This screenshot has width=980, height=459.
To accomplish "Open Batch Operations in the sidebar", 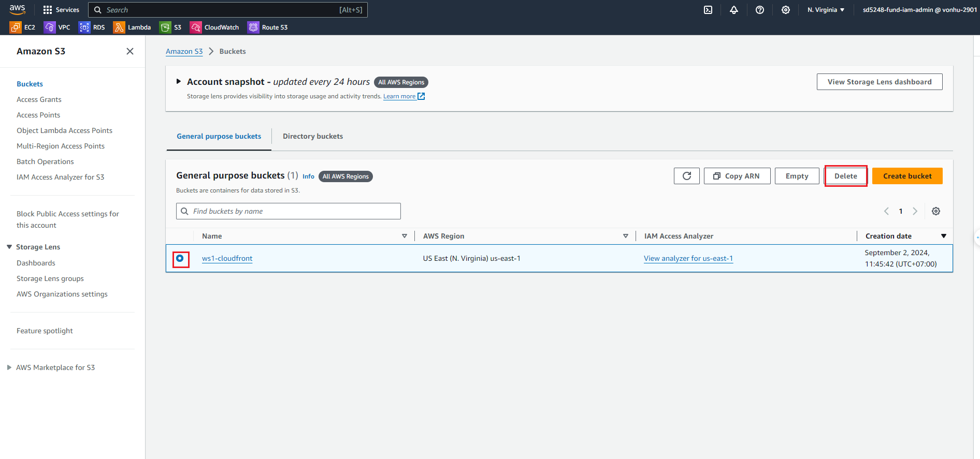I will coord(45,161).
